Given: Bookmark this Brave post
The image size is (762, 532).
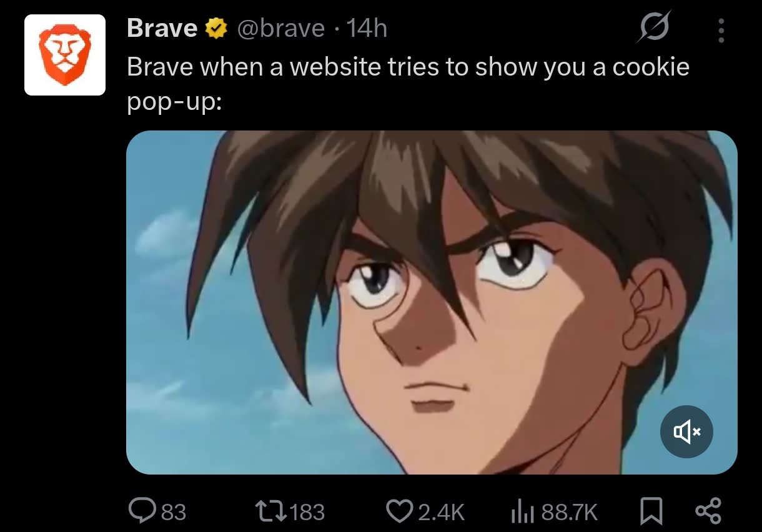Looking at the screenshot, I should pos(652,512).
